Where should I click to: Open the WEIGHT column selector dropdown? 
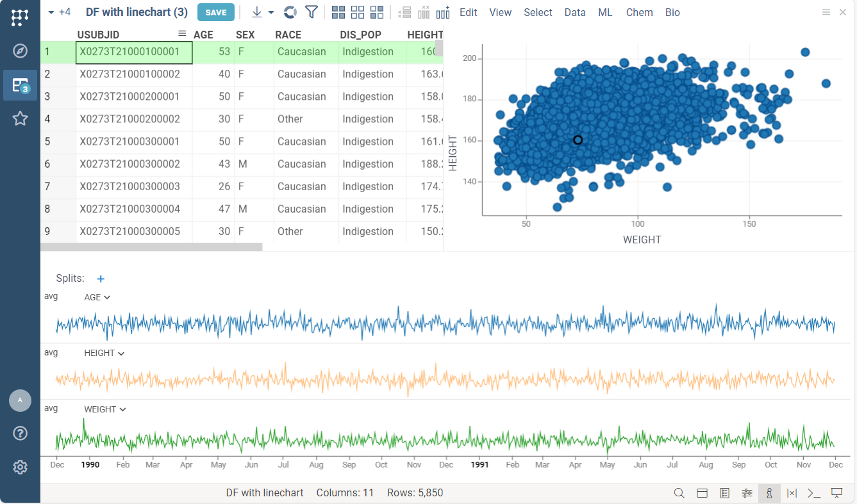click(104, 409)
